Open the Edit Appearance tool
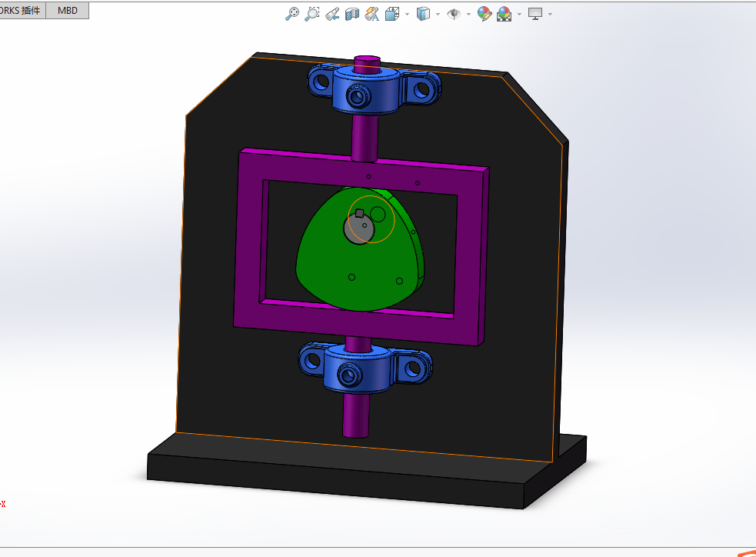This screenshot has height=557, width=756. click(484, 14)
